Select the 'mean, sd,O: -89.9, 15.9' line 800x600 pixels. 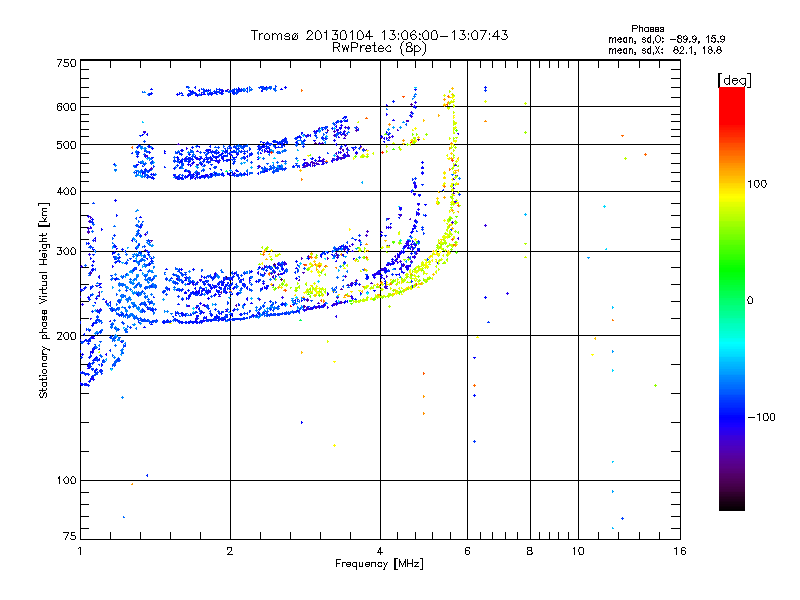[x=666, y=39]
